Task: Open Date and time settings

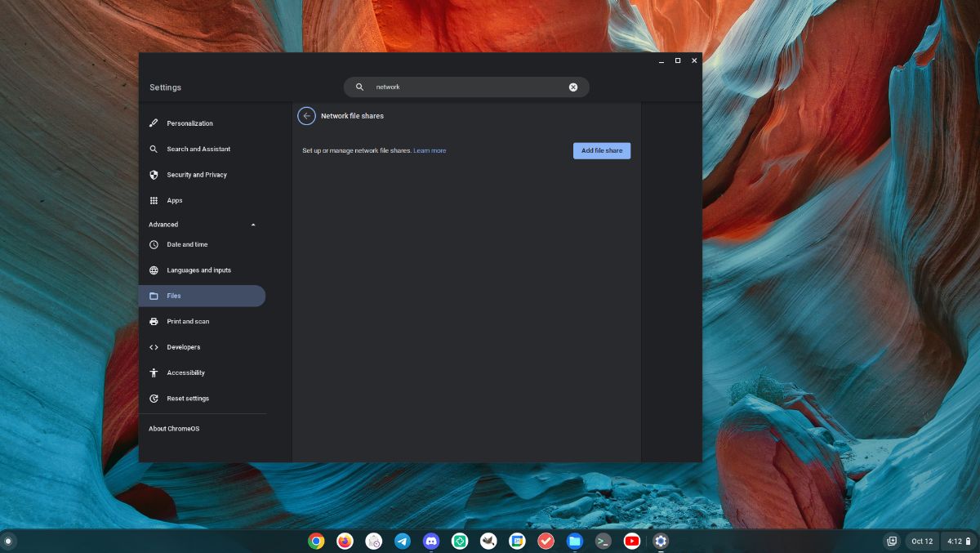Action: [187, 244]
